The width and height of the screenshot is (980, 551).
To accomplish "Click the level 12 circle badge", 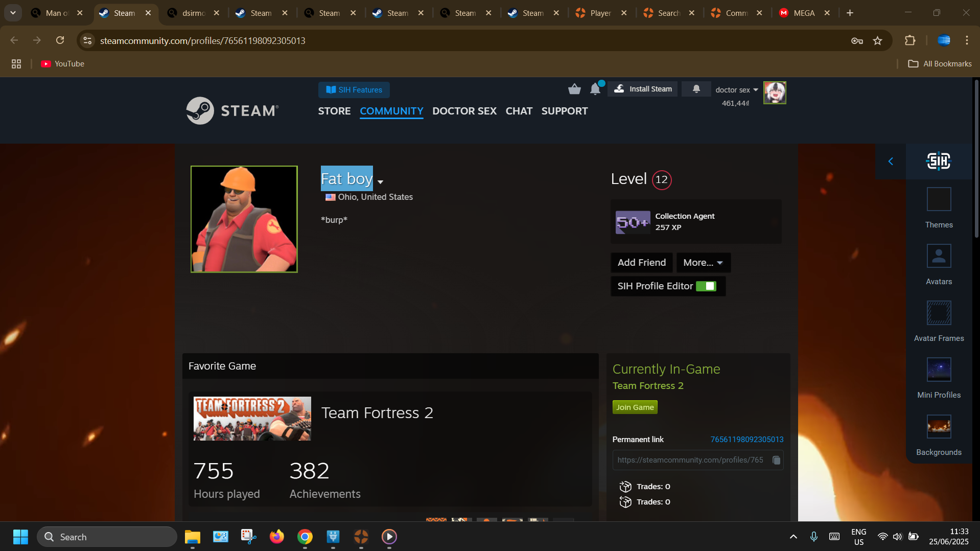I will pos(662,180).
